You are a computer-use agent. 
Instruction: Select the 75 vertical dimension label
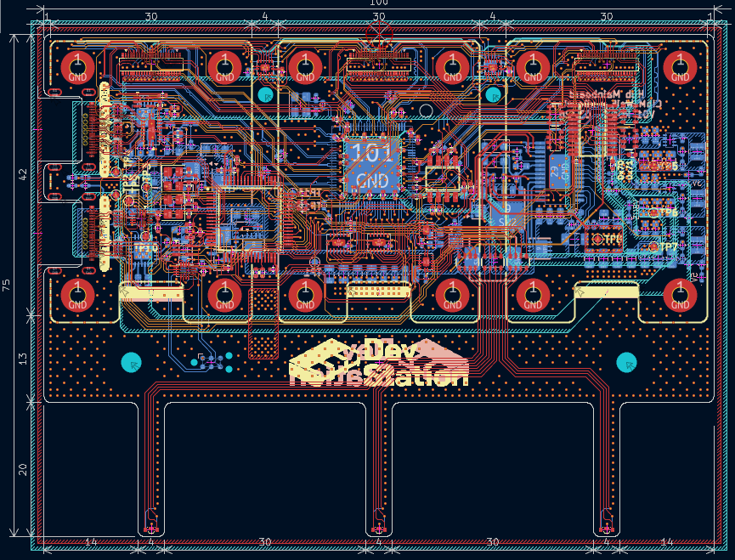[7, 286]
